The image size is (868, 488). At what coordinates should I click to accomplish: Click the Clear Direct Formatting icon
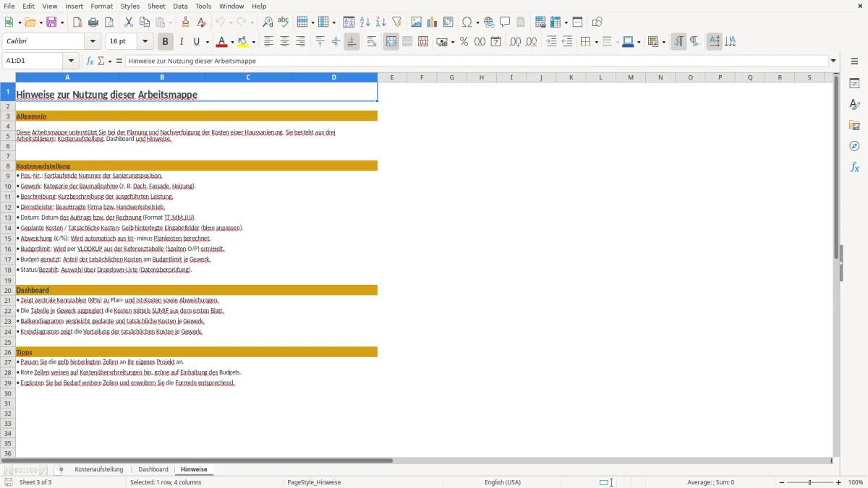[202, 22]
